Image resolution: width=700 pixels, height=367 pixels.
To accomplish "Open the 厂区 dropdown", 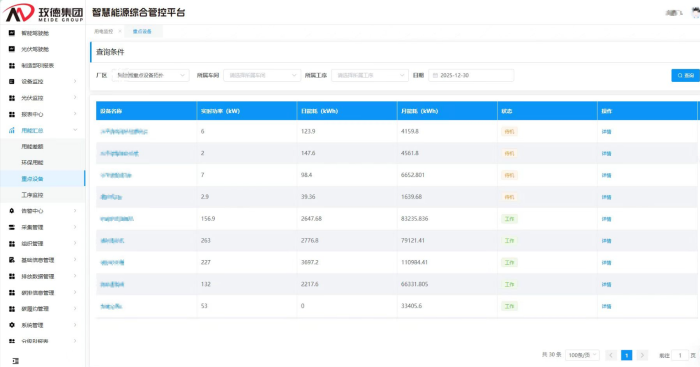I will pyautogui.click(x=150, y=75).
